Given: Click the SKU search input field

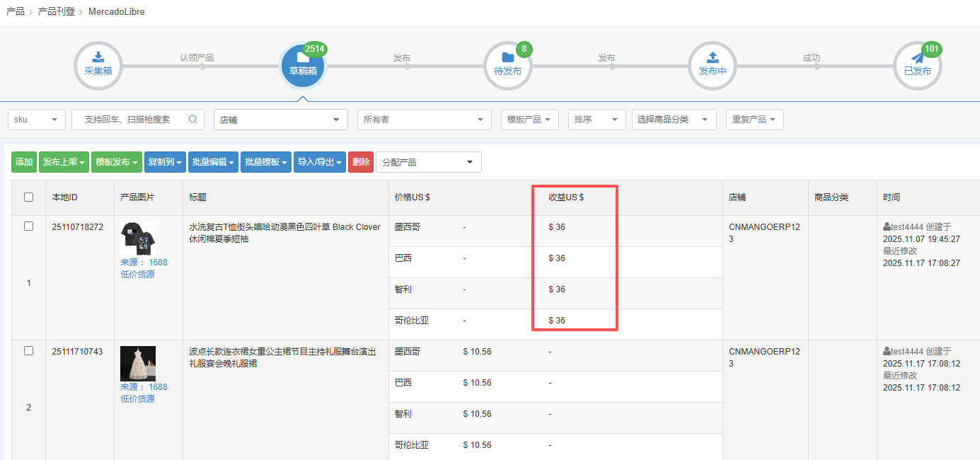Looking at the screenshot, I should (131, 120).
